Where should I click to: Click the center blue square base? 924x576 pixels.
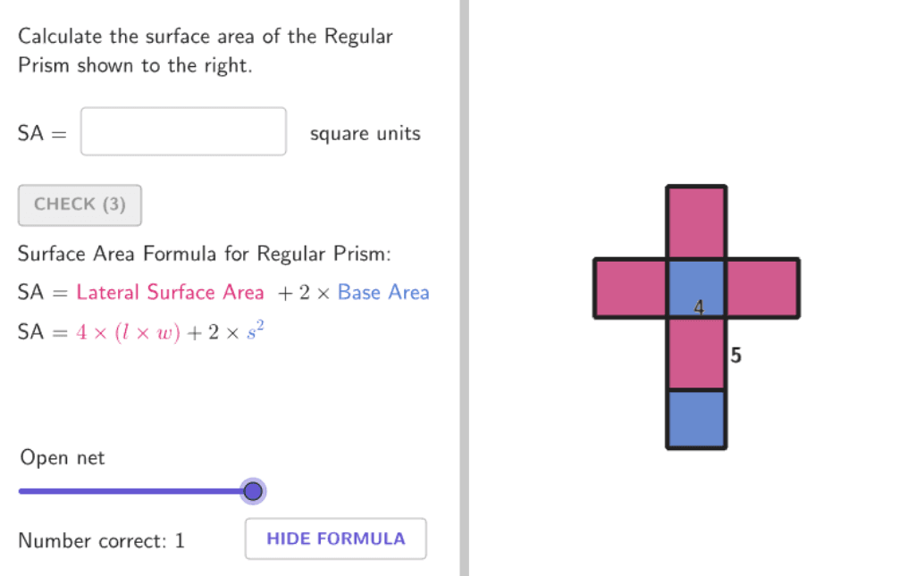(x=696, y=284)
